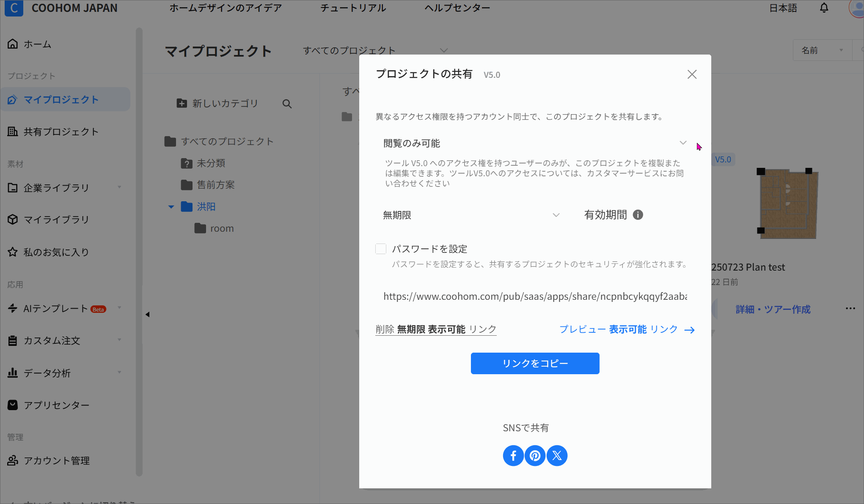864x504 pixels.
Task: Open the チュートリアル menu
Action: point(353,8)
